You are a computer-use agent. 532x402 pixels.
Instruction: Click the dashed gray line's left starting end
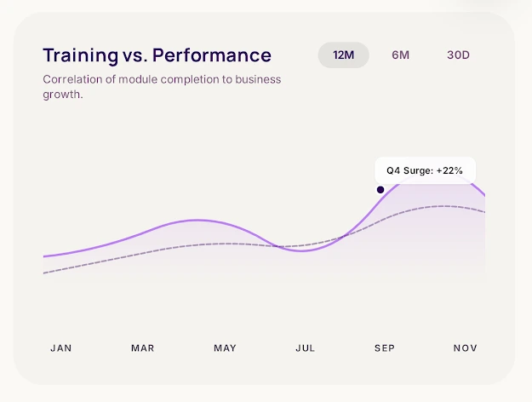tap(45, 273)
